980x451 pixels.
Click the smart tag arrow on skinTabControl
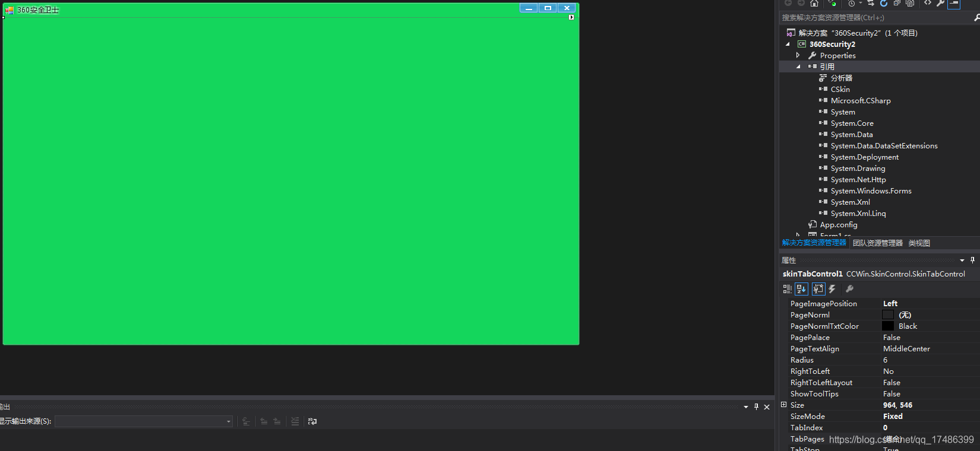571,18
